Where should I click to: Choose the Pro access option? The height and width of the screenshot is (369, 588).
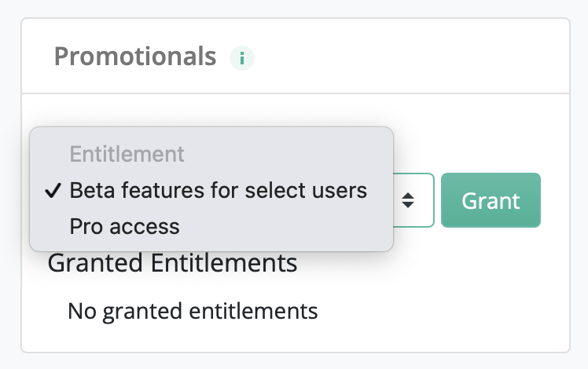coord(124,226)
